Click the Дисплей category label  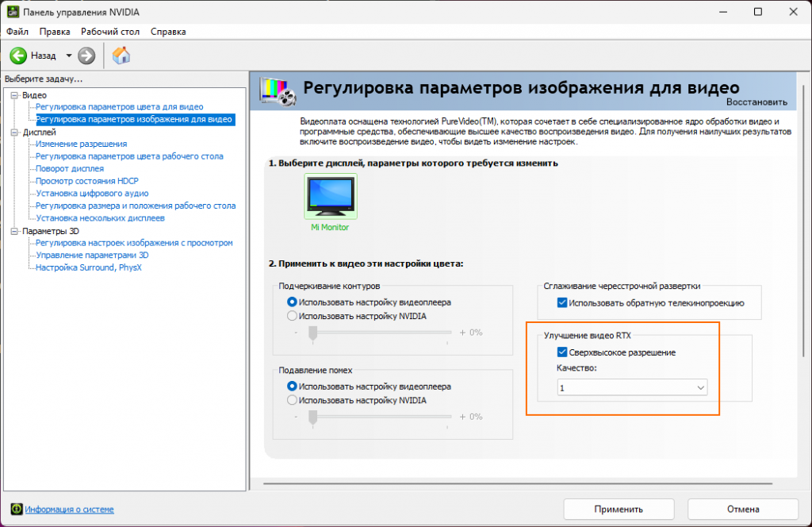39,132
